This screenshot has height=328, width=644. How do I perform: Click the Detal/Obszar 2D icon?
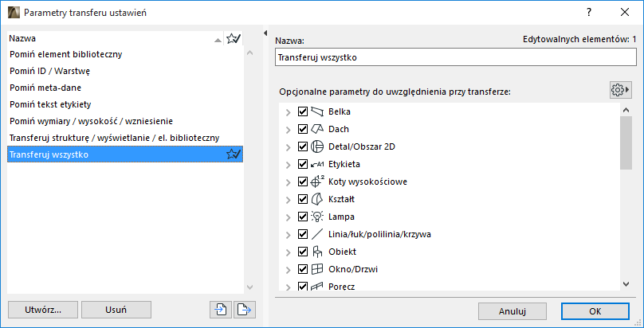click(318, 146)
